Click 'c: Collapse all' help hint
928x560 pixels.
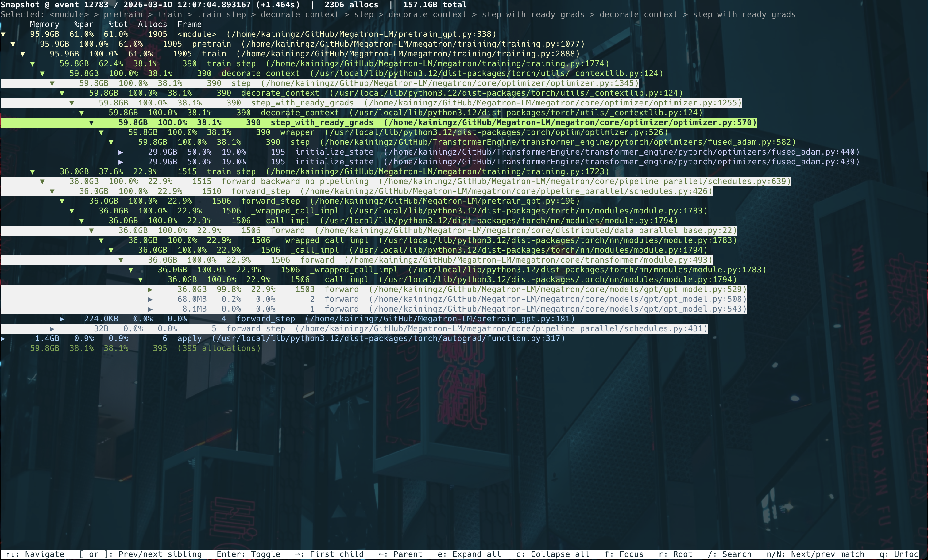pyautogui.click(x=553, y=554)
